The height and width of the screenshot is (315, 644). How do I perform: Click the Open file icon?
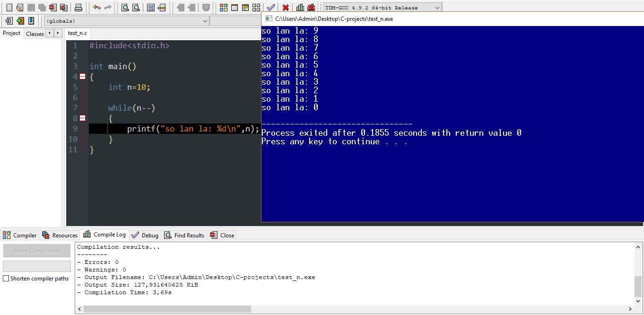click(19, 8)
